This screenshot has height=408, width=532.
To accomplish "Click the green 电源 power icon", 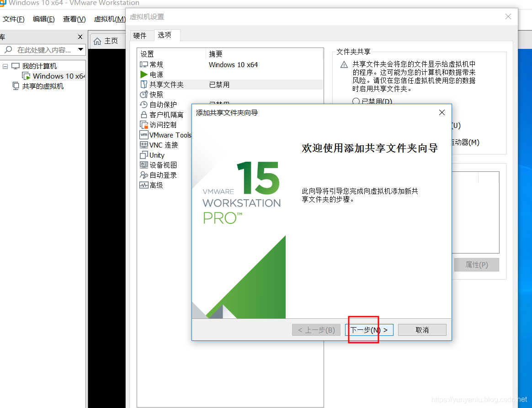I will pos(144,74).
